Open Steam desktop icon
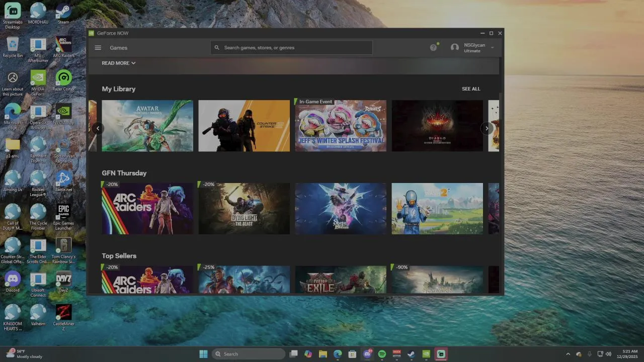 [63, 14]
